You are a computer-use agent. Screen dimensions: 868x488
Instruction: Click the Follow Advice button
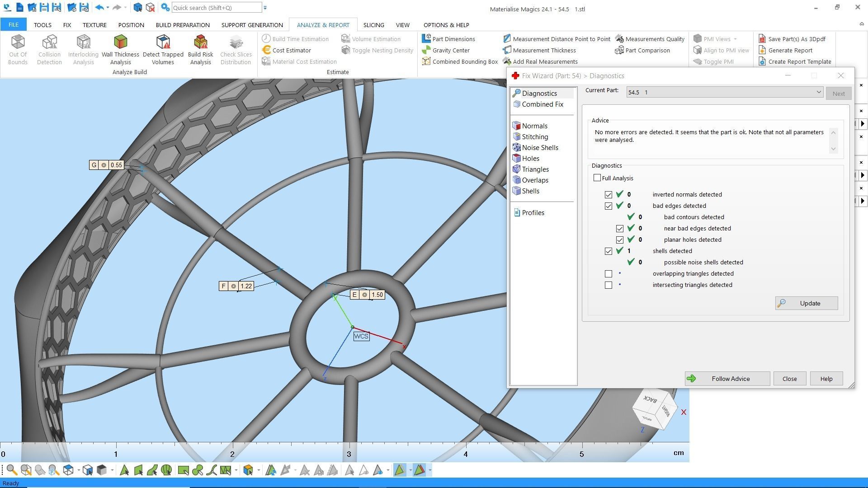tap(726, 379)
